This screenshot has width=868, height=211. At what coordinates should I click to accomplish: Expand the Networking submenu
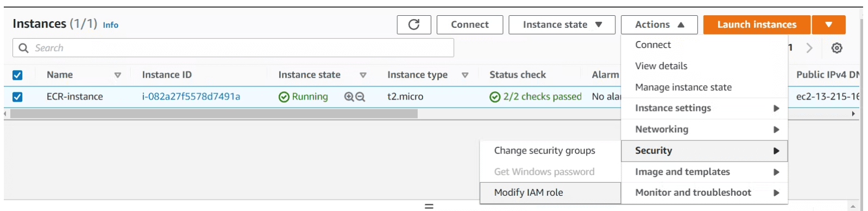click(x=704, y=129)
